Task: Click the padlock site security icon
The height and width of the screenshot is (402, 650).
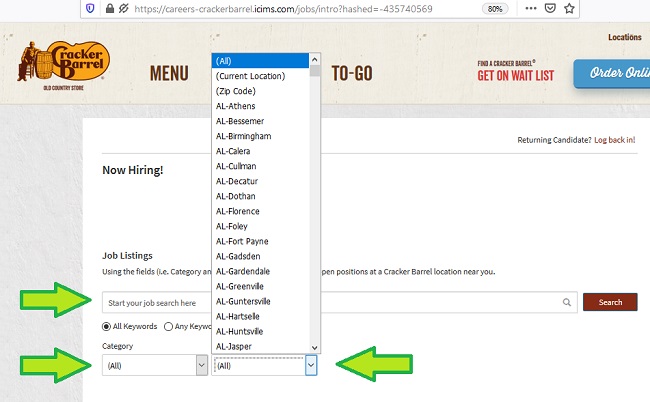Action: coord(109,8)
